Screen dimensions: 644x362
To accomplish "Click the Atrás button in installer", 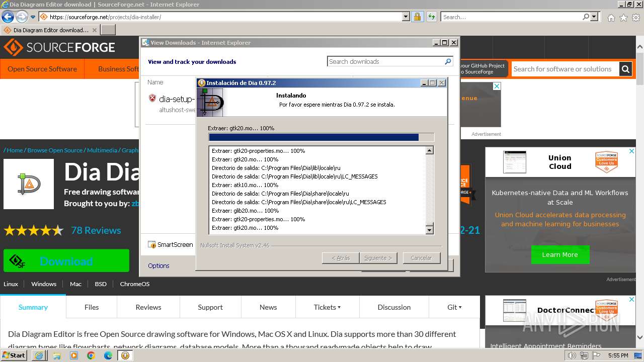I will (x=341, y=257).
